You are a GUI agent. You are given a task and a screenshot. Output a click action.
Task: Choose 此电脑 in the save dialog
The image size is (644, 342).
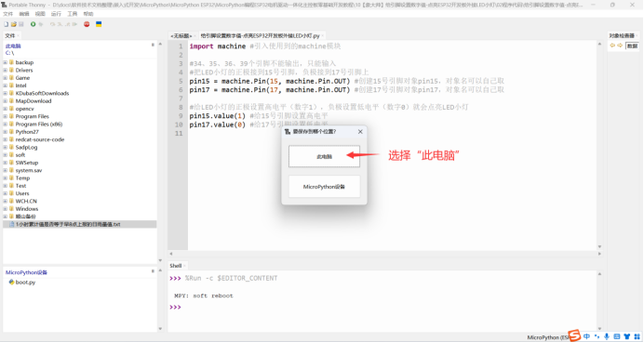(x=324, y=156)
